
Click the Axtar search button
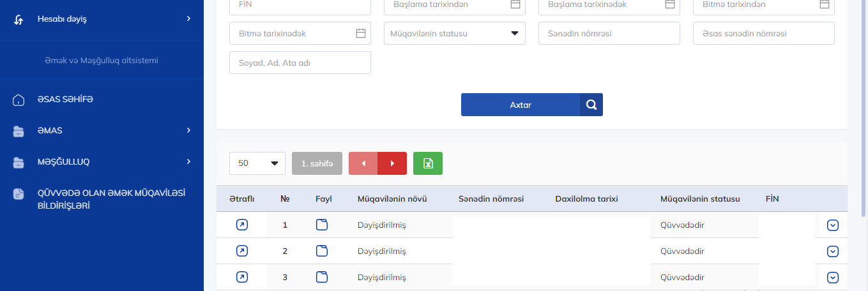pyautogui.click(x=521, y=105)
